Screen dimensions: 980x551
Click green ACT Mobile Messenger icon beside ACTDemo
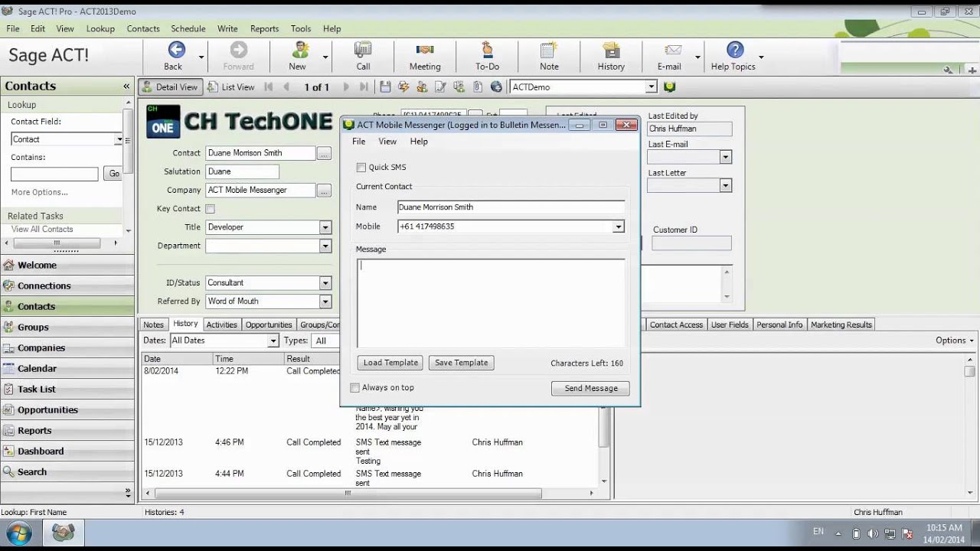click(671, 87)
